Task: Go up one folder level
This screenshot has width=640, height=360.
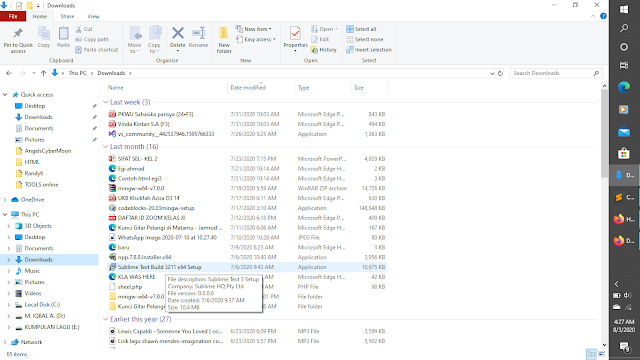Action: [x=43, y=73]
